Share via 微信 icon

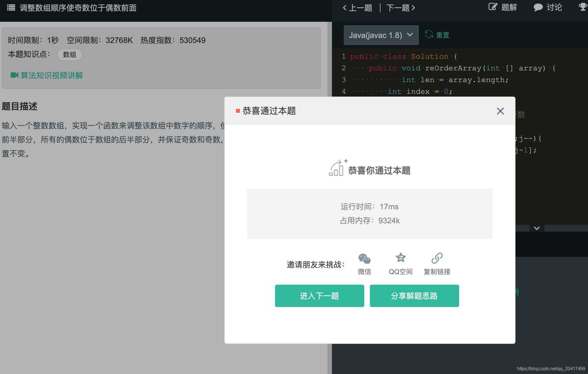click(364, 259)
